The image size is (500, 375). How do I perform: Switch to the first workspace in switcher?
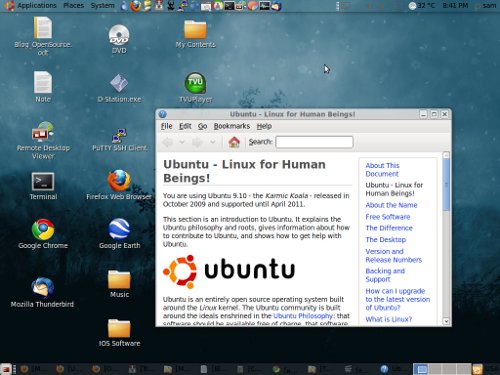click(421, 369)
